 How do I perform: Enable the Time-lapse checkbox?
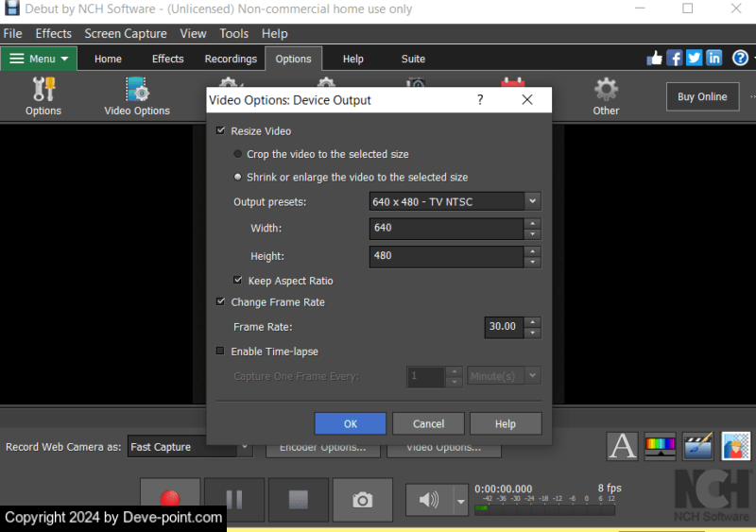[221, 352]
